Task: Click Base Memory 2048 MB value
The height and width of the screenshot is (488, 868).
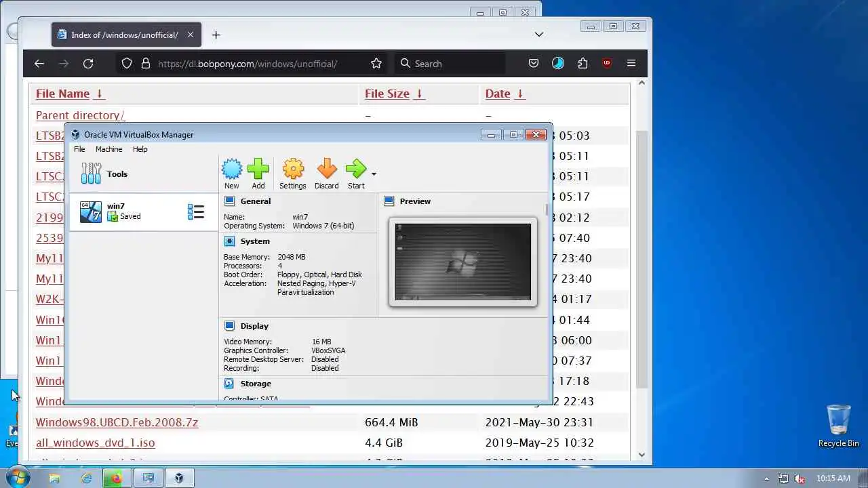Action: coord(292,257)
